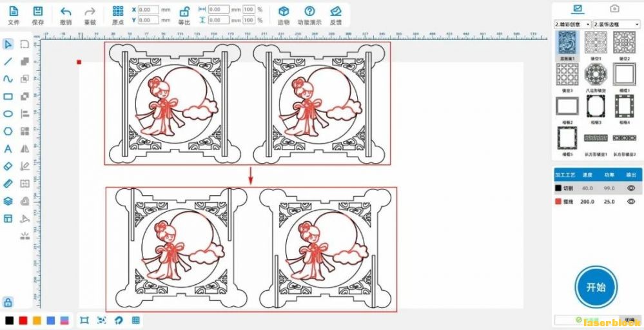The image size is (644, 330).
Task: Open the 2.精彩创意 category dropdown
Action: click(572, 24)
